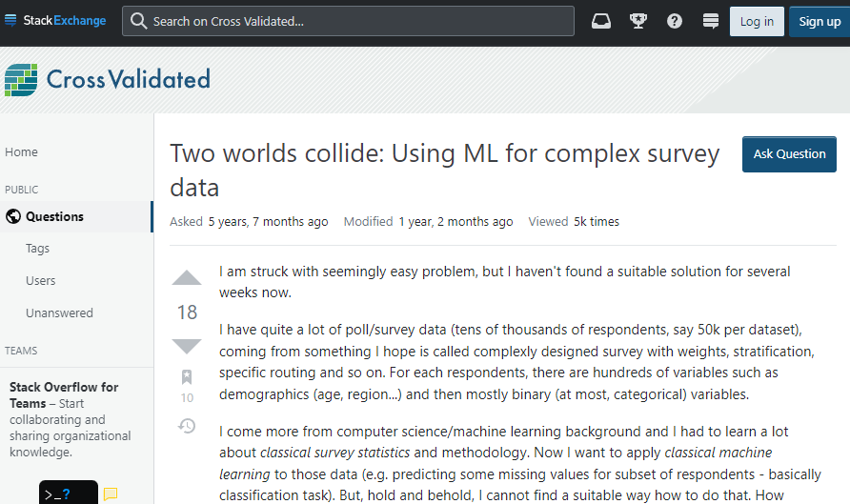The image size is (850, 504).
Task: Show the post activity history icon
Action: tap(187, 426)
